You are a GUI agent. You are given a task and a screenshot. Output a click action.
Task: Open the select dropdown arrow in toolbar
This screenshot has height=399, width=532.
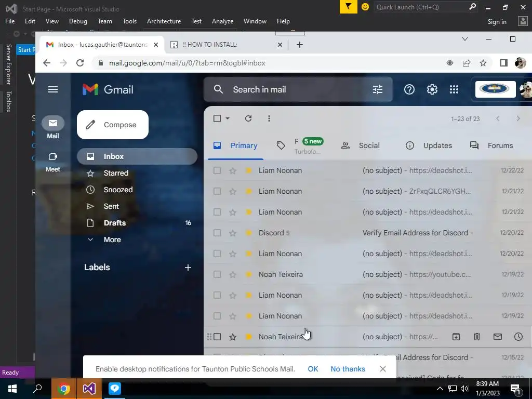point(228,118)
